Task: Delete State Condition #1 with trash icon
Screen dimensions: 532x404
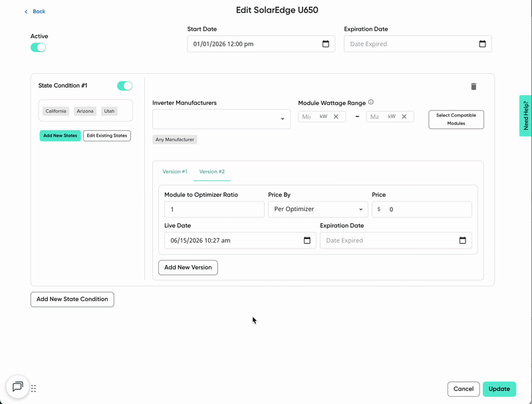Action: [x=473, y=86]
